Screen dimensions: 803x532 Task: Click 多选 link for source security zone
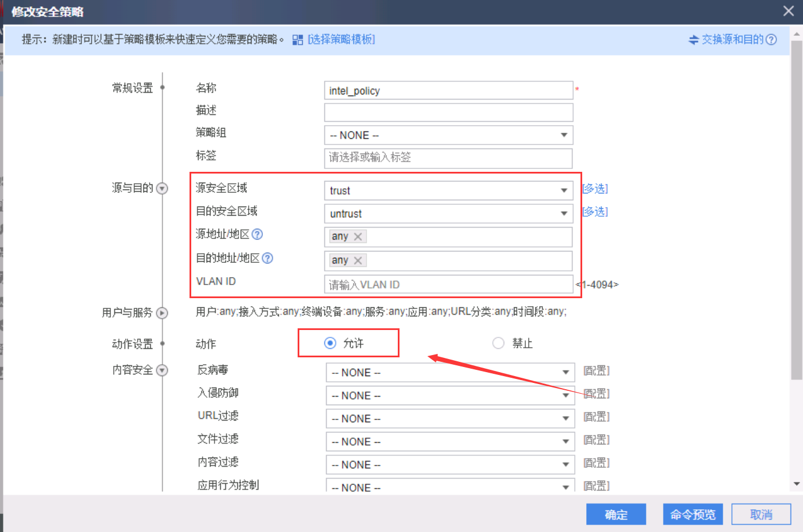point(595,189)
